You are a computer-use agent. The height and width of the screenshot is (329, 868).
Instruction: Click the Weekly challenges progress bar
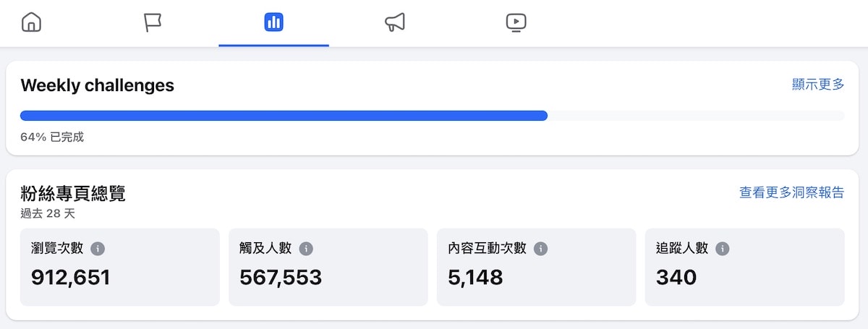pyautogui.click(x=433, y=116)
